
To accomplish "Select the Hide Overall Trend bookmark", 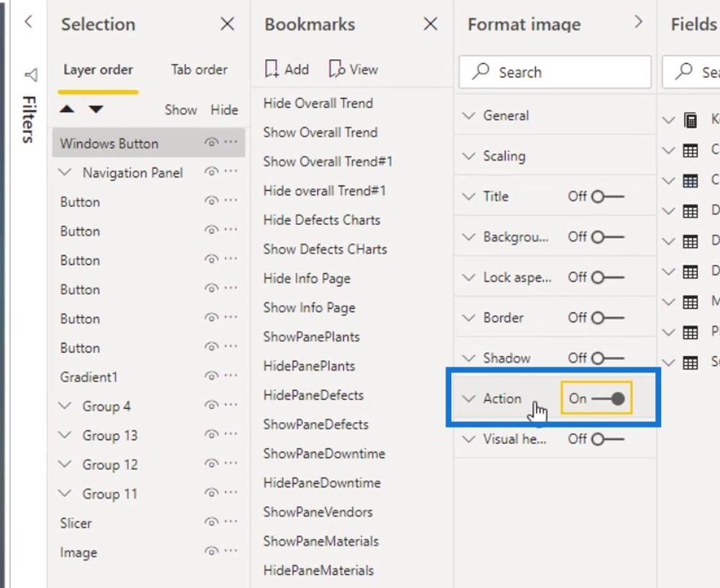I will [x=318, y=104].
